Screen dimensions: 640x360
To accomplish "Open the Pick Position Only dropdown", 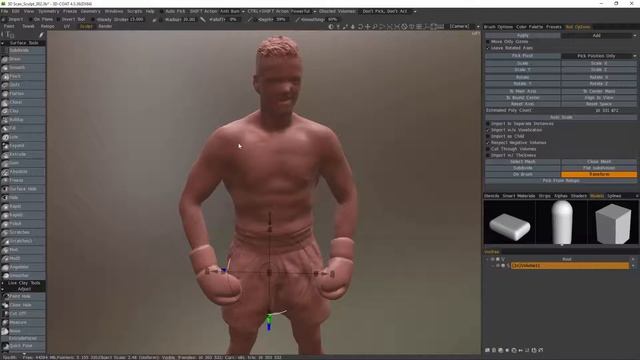I will 599,56.
